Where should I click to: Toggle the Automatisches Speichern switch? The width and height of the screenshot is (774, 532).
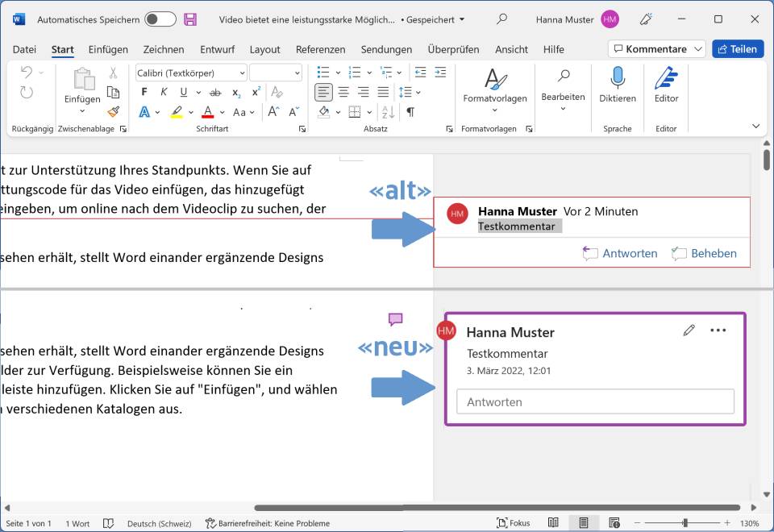pos(160,19)
